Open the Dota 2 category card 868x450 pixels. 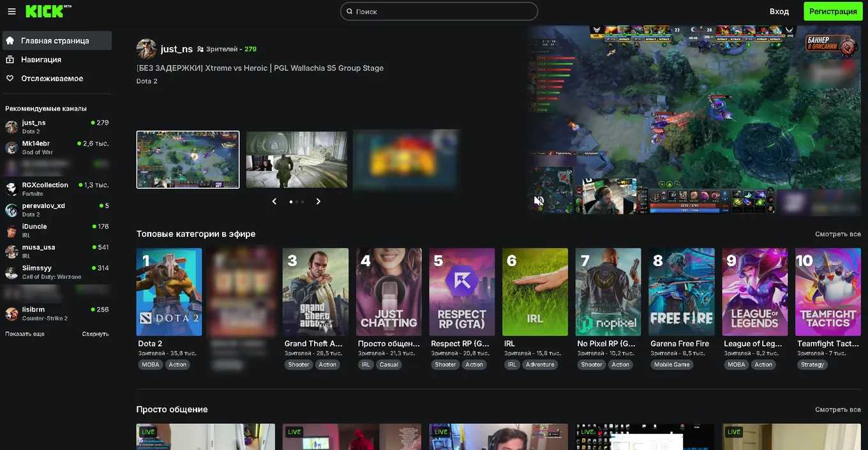pyautogui.click(x=169, y=292)
